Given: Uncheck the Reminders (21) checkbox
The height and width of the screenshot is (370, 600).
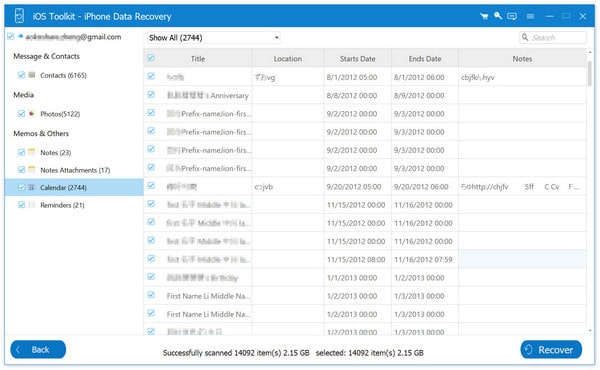Looking at the screenshot, I should coord(21,205).
